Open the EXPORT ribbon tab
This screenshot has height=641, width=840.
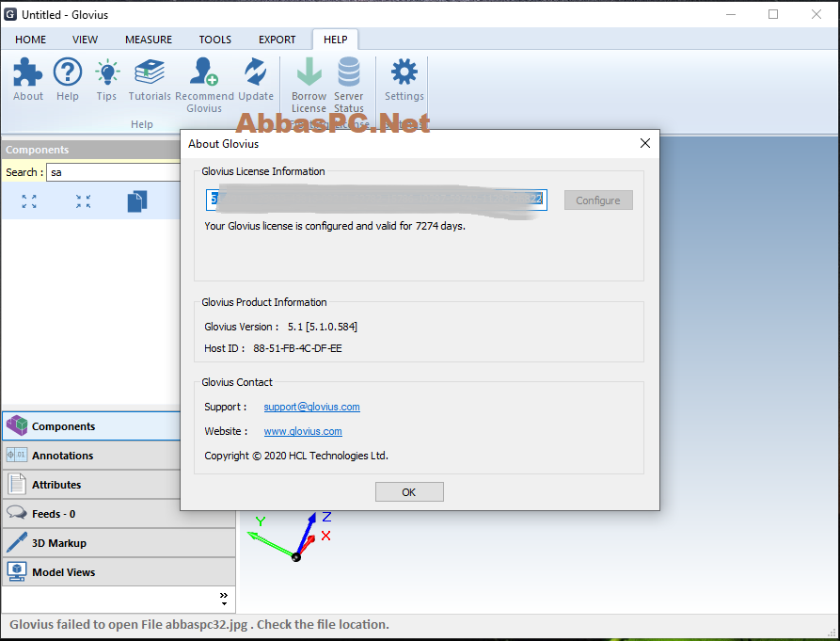tap(277, 40)
